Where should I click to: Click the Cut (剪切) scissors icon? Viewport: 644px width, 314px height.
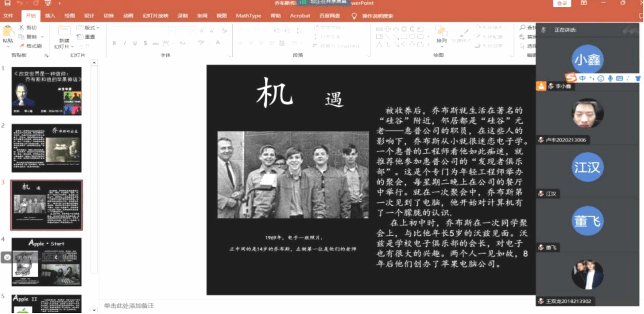click(21, 28)
